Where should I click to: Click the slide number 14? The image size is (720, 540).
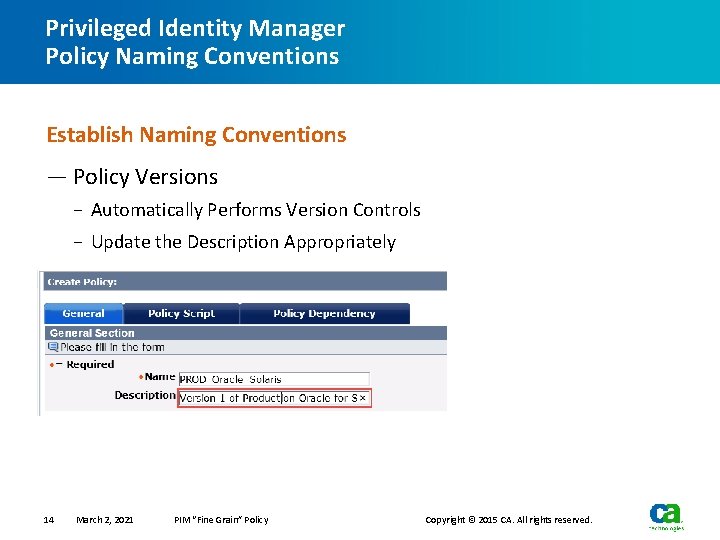point(49,520)
